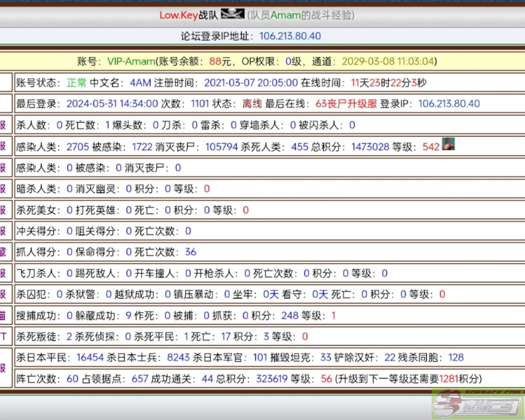Click the level 542 avatar icon

[448, 144]
